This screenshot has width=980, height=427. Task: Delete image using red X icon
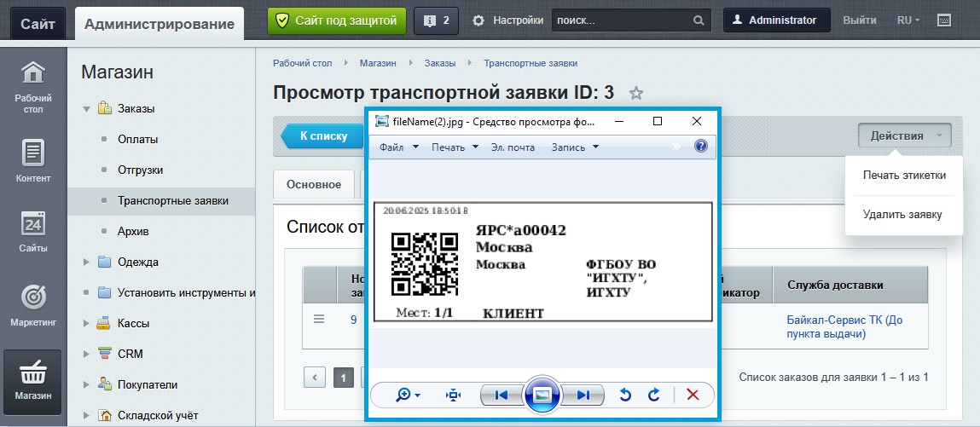[x=693, y=395]
